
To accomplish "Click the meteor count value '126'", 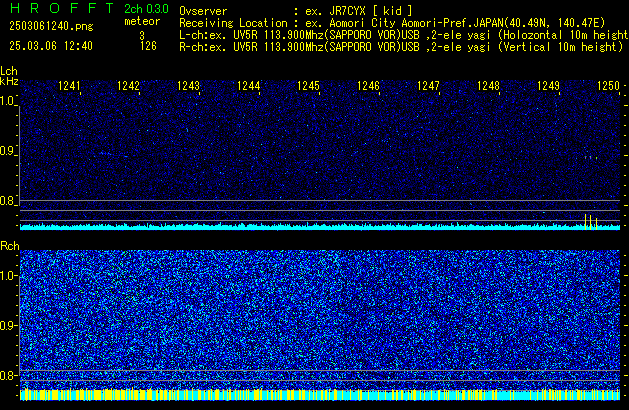I will point(148,46).
